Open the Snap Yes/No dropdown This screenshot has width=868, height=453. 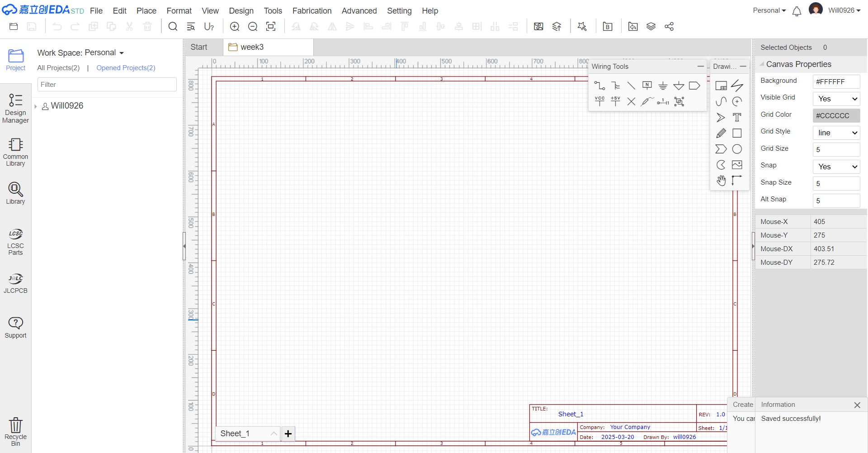pyautogui.click(x=836, y=167)
